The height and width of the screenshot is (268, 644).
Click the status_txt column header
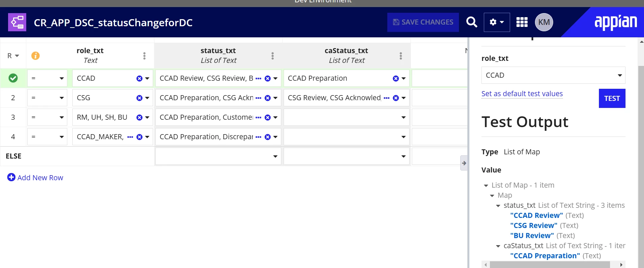pos(218,55)
